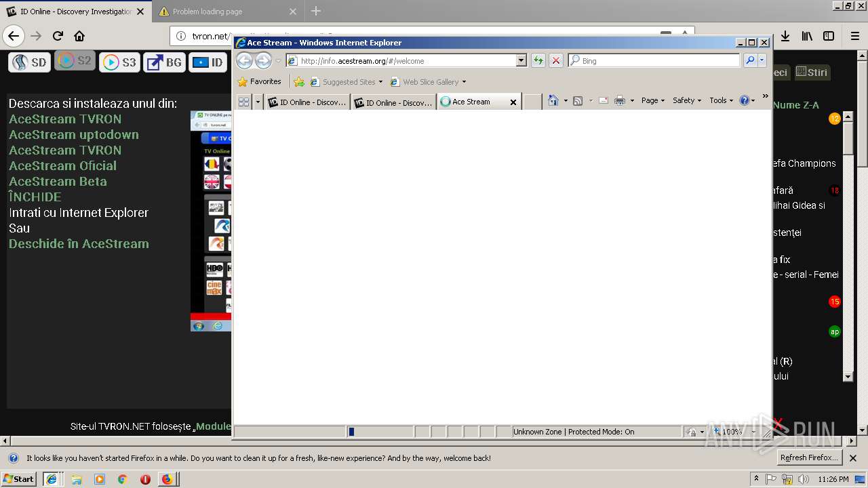Click the Bing search box
Screen dimensions: 868x488
(654, 60)
